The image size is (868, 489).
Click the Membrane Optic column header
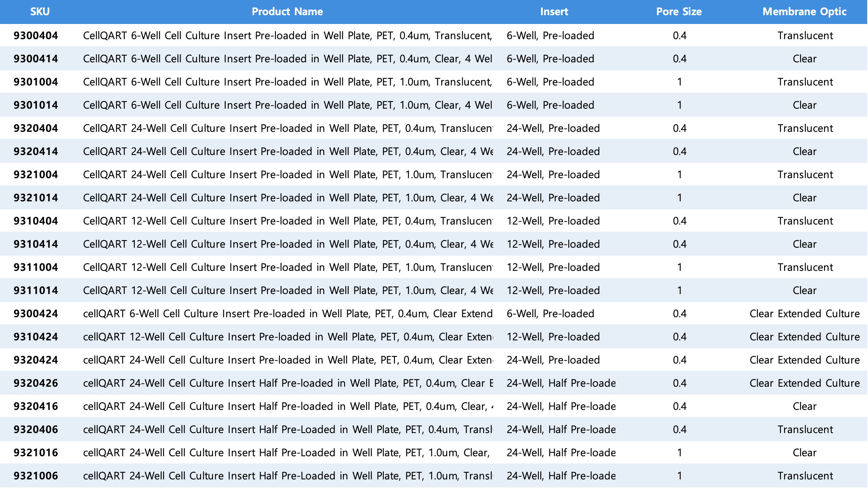pos(804,12)
